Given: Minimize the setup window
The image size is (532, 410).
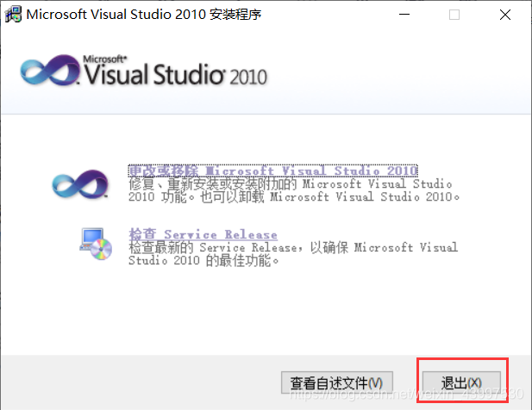Looking at the screenshot, I should (404, 15).
